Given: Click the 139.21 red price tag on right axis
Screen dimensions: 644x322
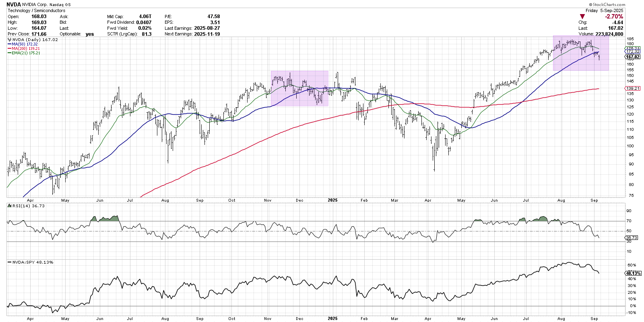Looking at the screenshot, I should click(633, 88).
